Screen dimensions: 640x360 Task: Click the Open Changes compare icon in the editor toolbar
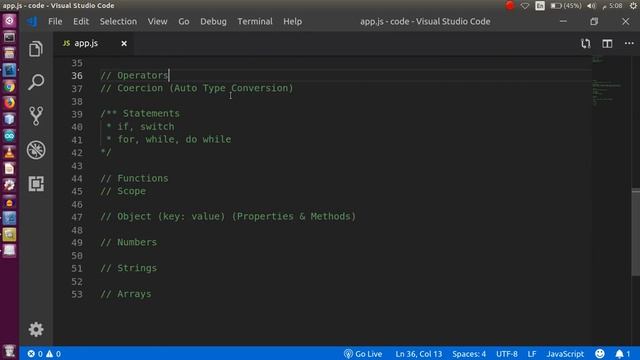coord(586,43)
